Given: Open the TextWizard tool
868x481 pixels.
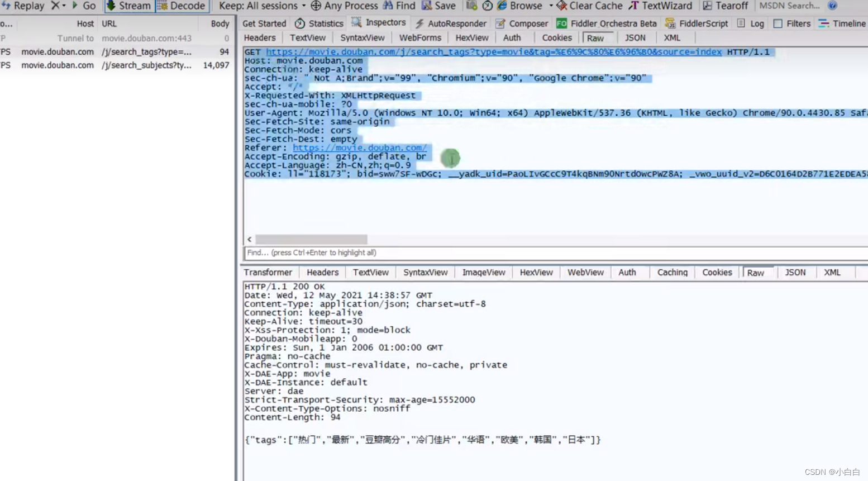Looking at the screenshot, I should [660, 6].
